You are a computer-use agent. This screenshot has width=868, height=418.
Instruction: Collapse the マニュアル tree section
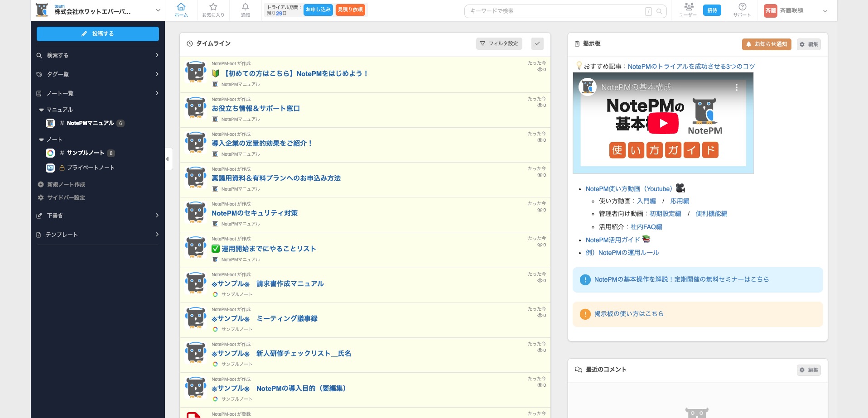41,110
